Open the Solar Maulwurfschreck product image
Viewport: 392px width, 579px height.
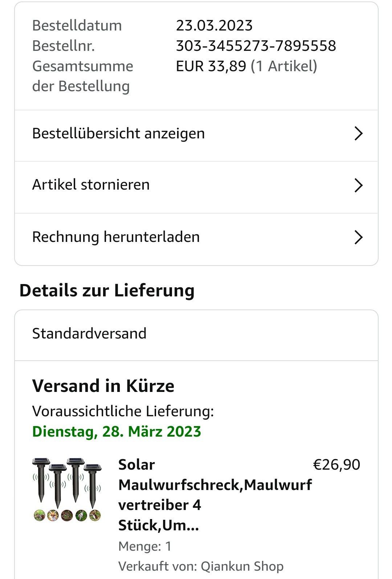point(67,489)
